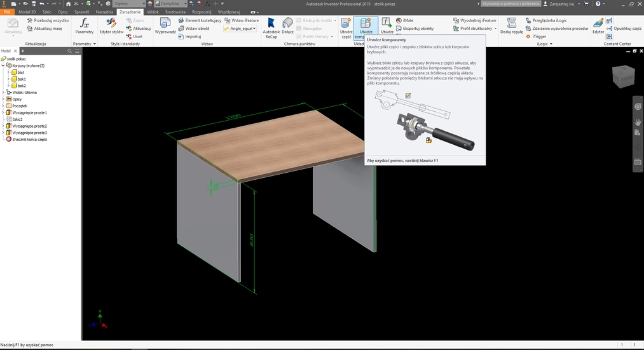The height and width of the screenshot is (350, 644).
Task: Open Profil strukturalny dropdown arrow
Action: click(495, 29)
